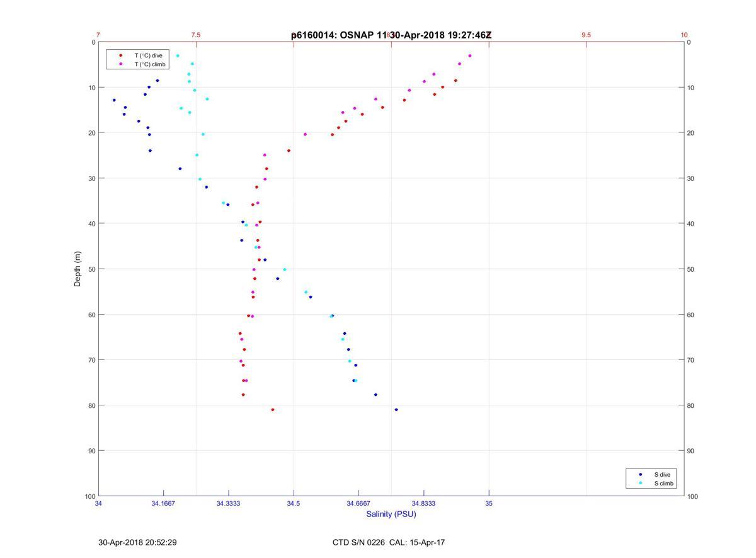Image resolution: width=756 pixels, height=558 pixels.
Task: Click salinity tick label '34.3333'
Action: [x=228, y=504]
